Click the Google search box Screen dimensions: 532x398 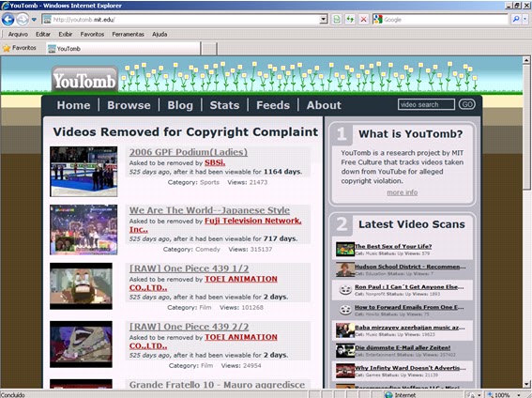tap(445, 20)
